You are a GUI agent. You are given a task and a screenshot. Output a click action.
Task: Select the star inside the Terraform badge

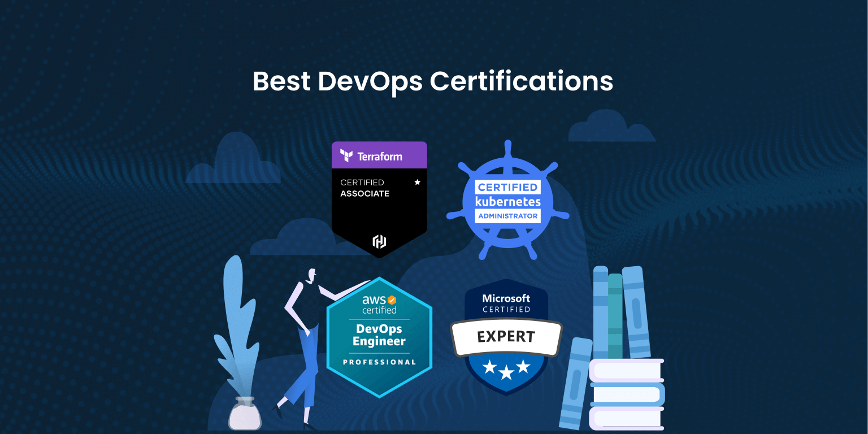click(x=417, y=183)
